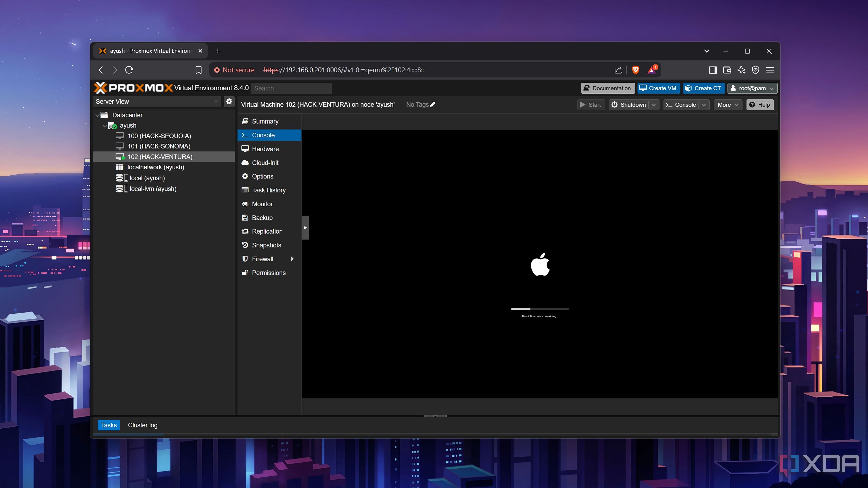Viewport: 868px width, 488px height.
Task: Open the Snapshots section
Action: point(269,245)
